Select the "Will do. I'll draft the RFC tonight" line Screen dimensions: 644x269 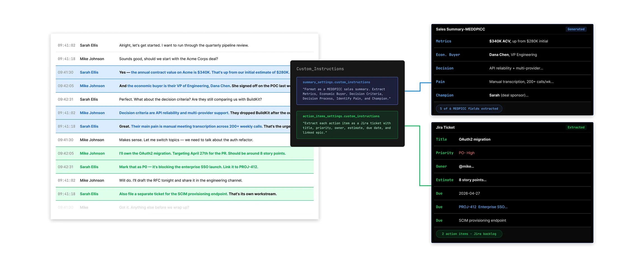[181, 181]
